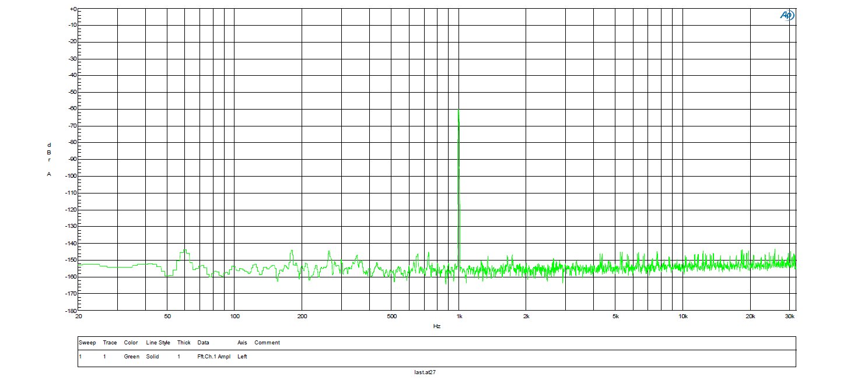Click the '5k' x-axis label
The height and width of the screenshot is (380, 868).
pos(615,316)
